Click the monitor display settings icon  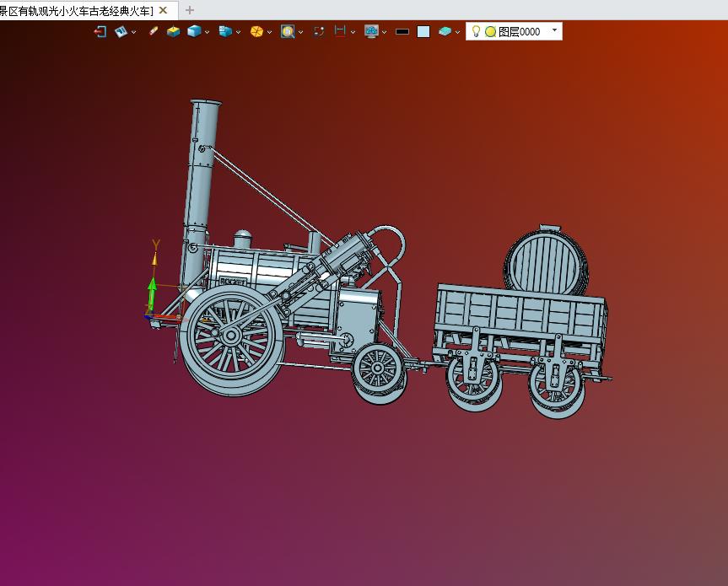click(371, 31)
